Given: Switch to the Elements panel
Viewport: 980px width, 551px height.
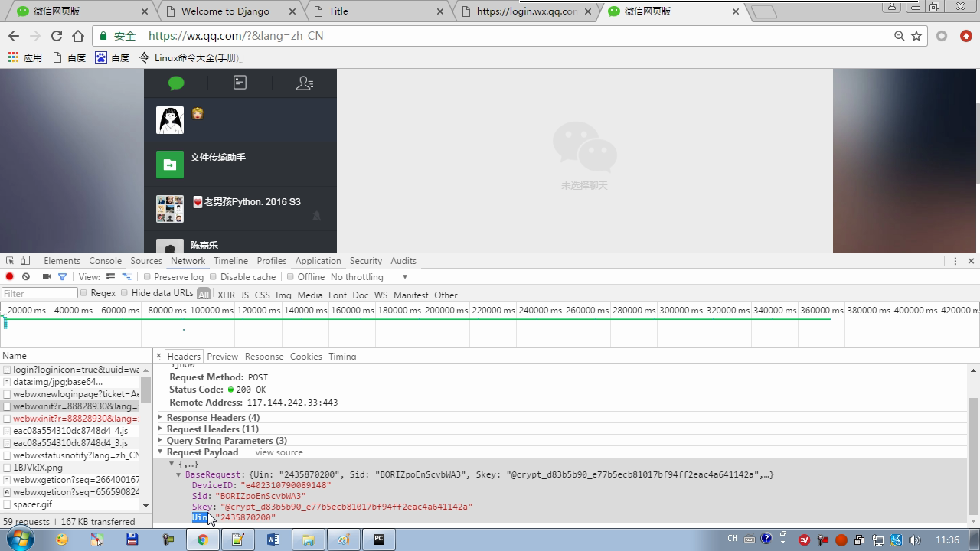Looking at the screenshot, I should click(62, 261).
